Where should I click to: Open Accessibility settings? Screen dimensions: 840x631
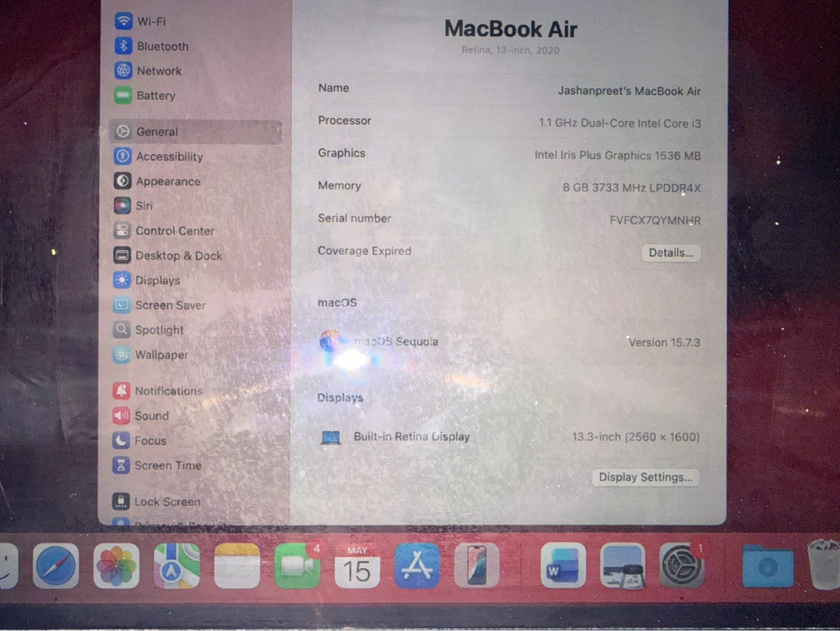point(159,156)
